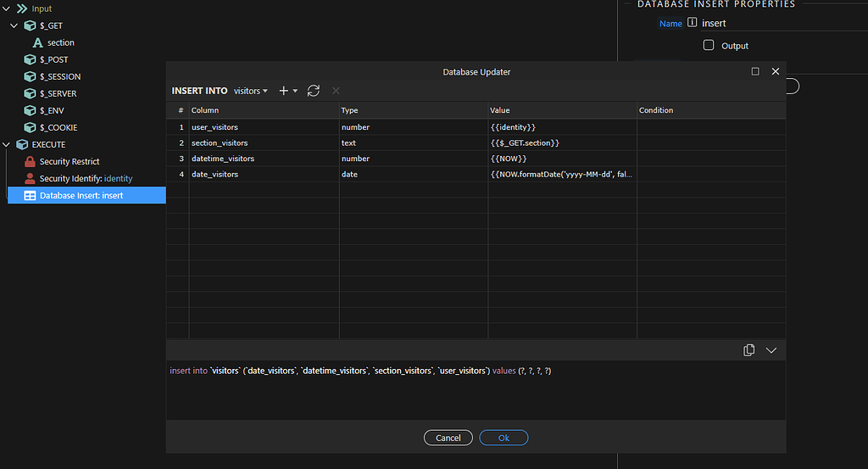Click the {{NOW.formatDate value cell

[563, 174]
